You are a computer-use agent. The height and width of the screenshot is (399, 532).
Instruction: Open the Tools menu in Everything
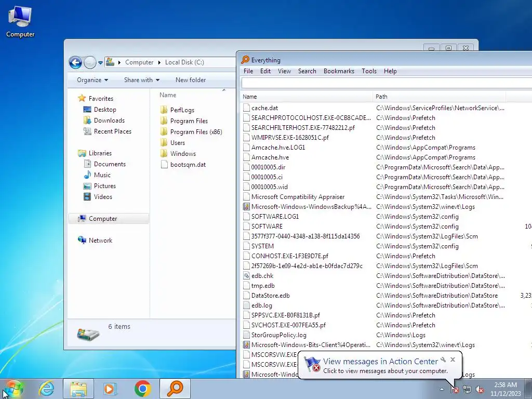click(369, 71)
